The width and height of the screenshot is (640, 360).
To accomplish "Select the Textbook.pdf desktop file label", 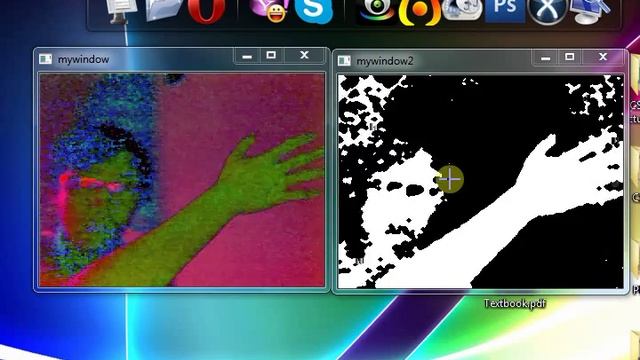I will 515,304.
